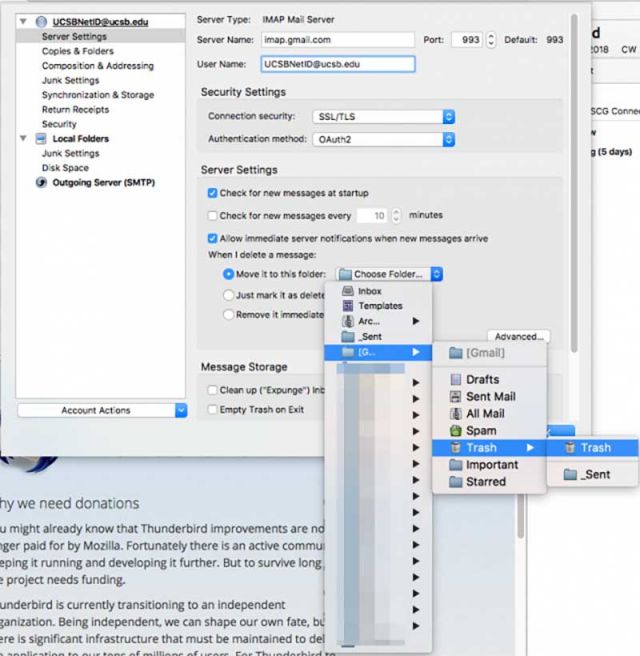
Task: Toggle Check for new messages at startup
Action: click(212, 193)
